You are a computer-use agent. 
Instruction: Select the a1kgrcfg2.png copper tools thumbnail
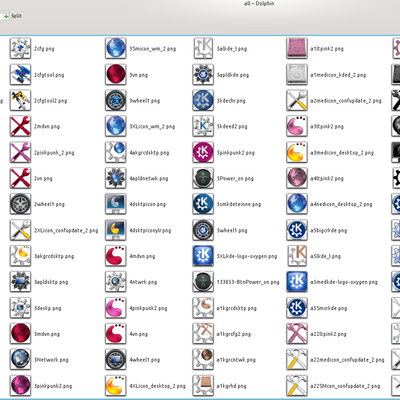tap(203, 334)
